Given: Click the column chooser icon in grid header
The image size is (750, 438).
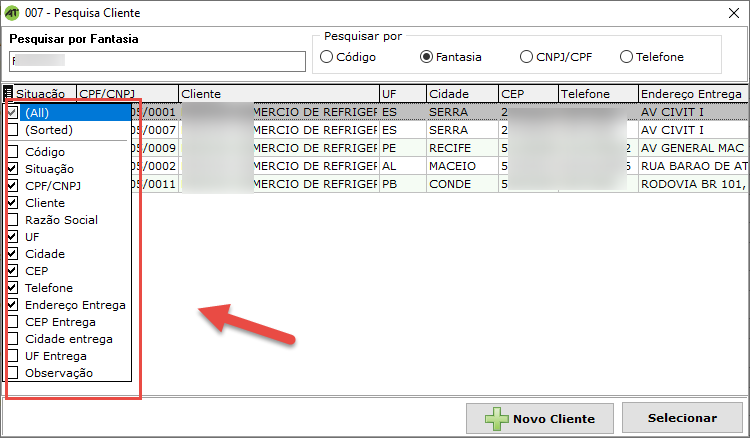Looking at the screenshot, I should pyautogui.click(x=10, y=94).
